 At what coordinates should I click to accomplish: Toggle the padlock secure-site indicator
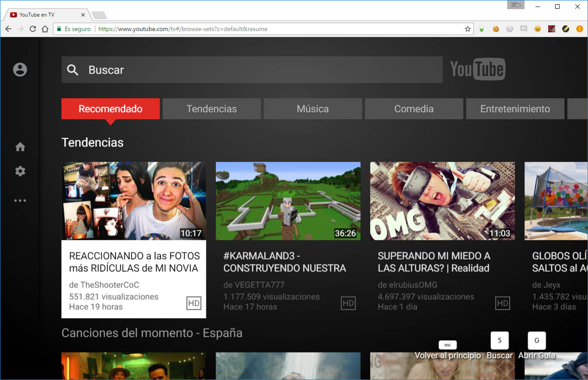click(59, 29)
